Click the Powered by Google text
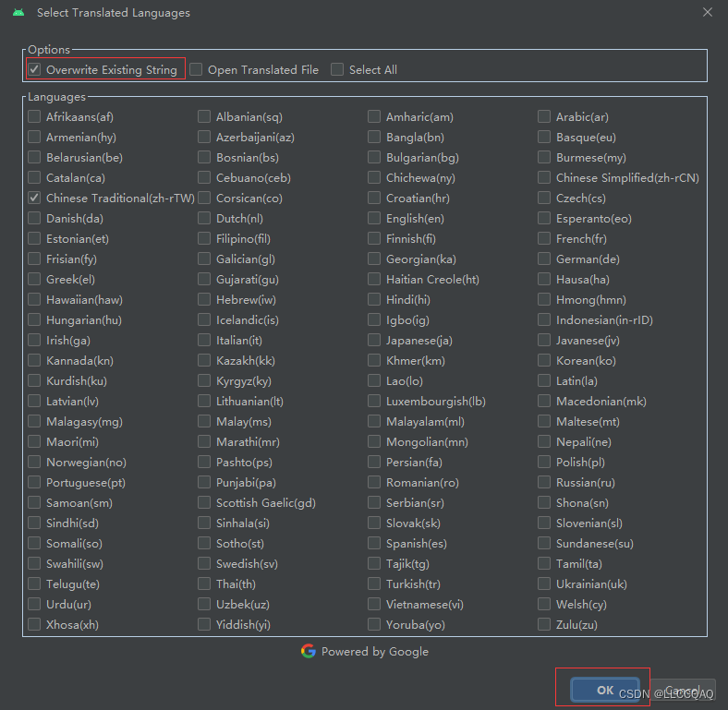728x710 pixels. [375, 652]
